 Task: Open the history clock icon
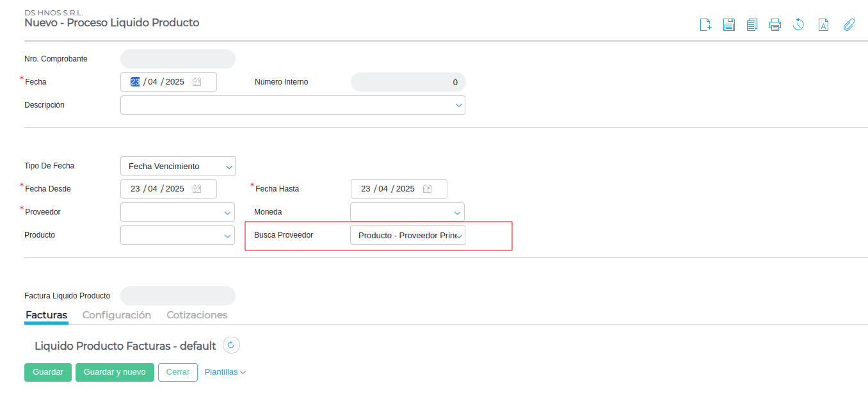pyautogui.click(x=798, y=25)
